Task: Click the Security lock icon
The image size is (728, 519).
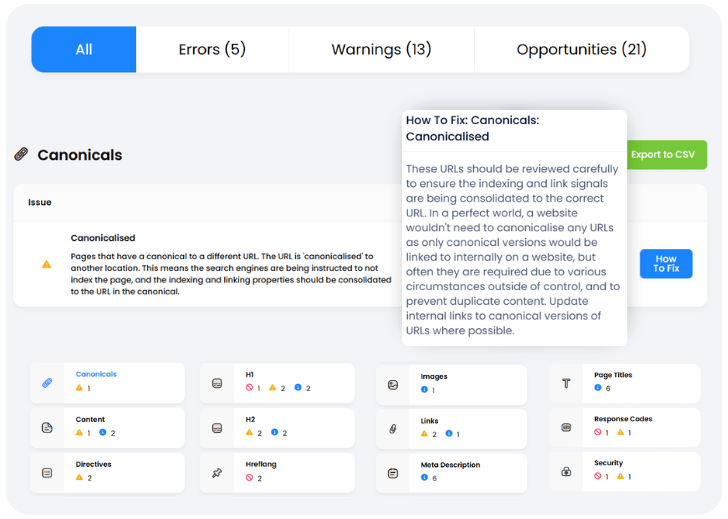Action: coord(566,471)
